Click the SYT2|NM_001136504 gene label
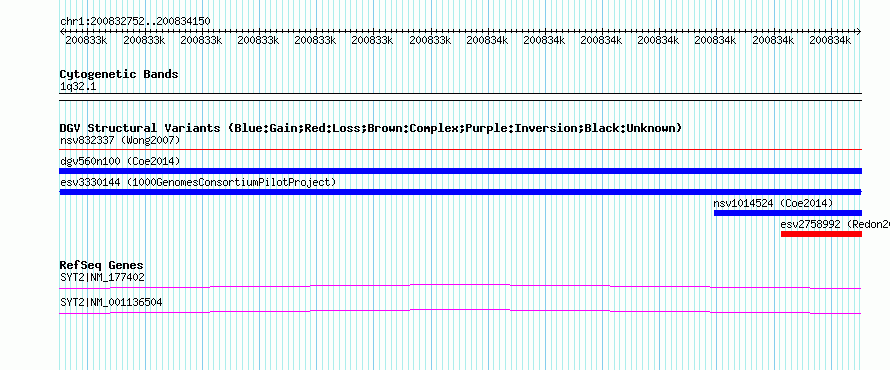The image size is (890, 370). tap(111, 302)
